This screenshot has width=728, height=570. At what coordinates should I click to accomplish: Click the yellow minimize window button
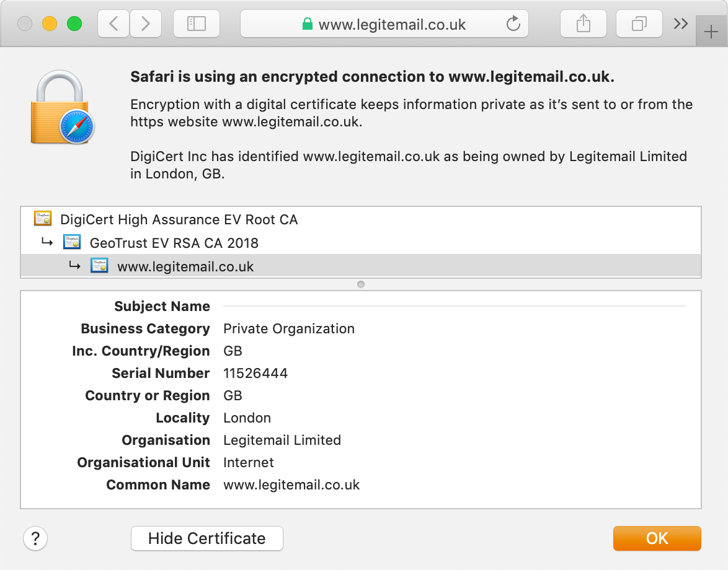(x=50, y=23)
